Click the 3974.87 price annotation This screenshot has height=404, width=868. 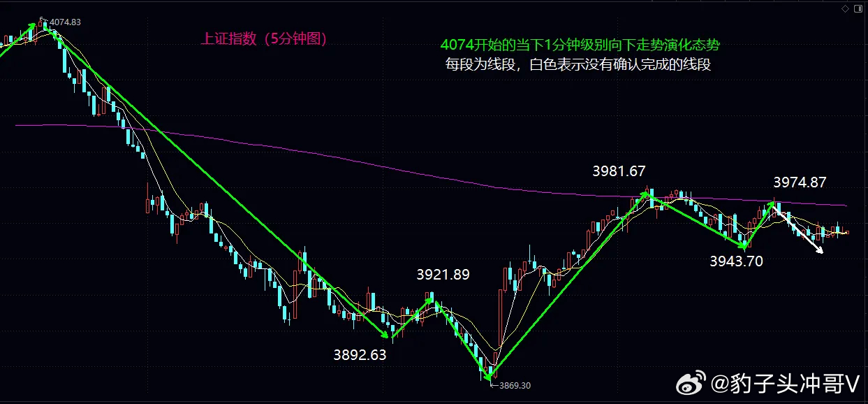800,182
